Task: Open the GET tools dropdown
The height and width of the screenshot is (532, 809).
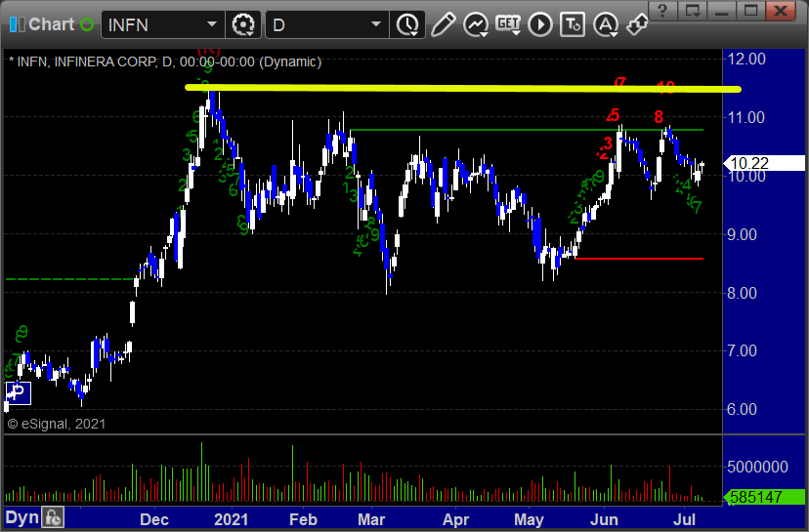Action: click(x=508, y=24)
